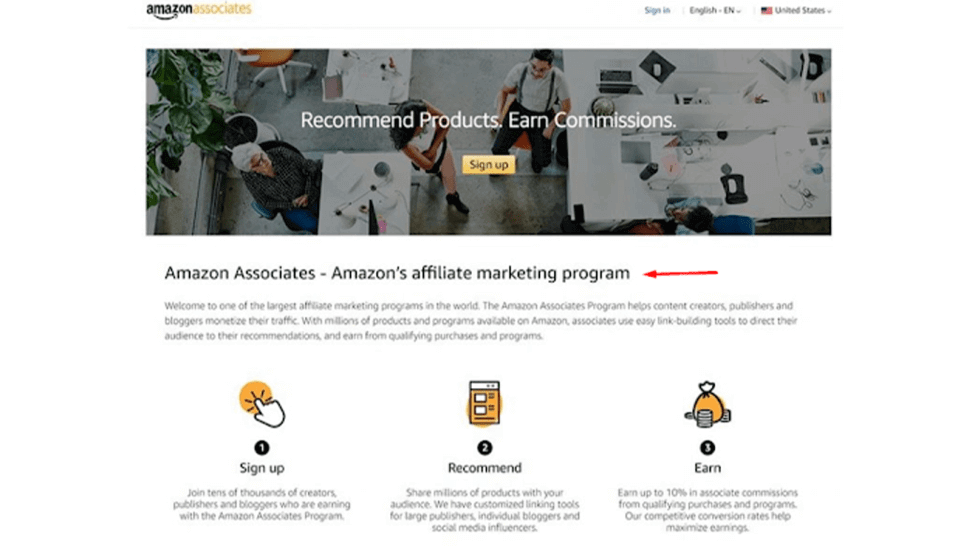This screenshot has width=972, height=546.
Task: Click the hero banner office image
Action: click(488, 142)
